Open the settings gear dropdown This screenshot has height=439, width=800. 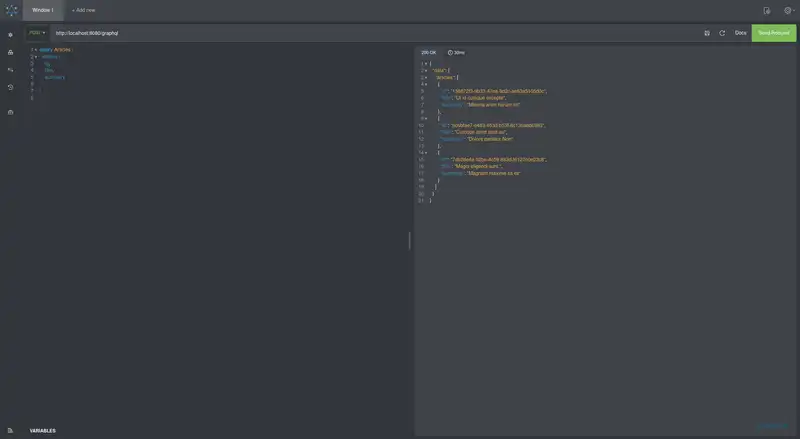coord(788,10)
